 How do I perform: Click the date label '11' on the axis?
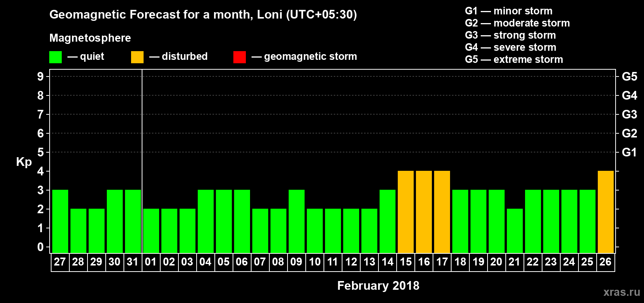click(x=333, y=262)
